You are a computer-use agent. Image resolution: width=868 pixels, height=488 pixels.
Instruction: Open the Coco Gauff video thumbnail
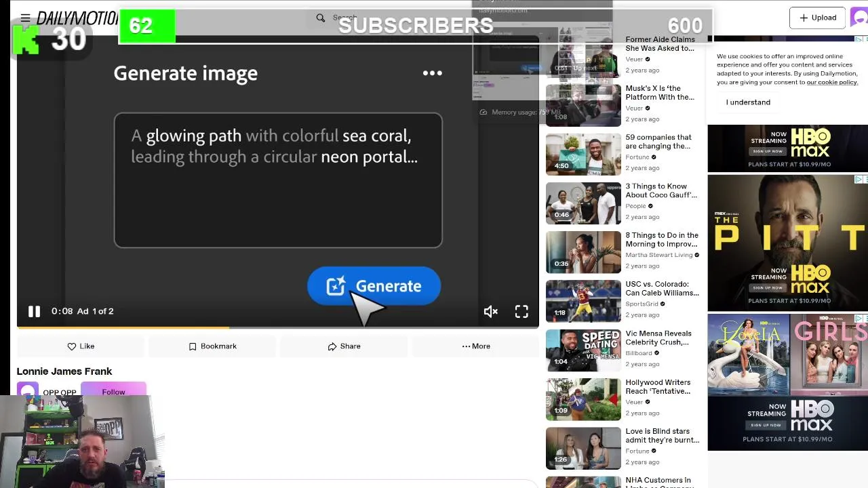(583, 203)
